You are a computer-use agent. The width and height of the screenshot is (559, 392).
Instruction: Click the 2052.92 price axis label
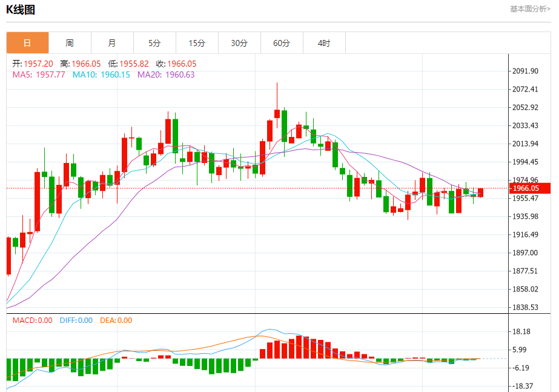(525, 107)
